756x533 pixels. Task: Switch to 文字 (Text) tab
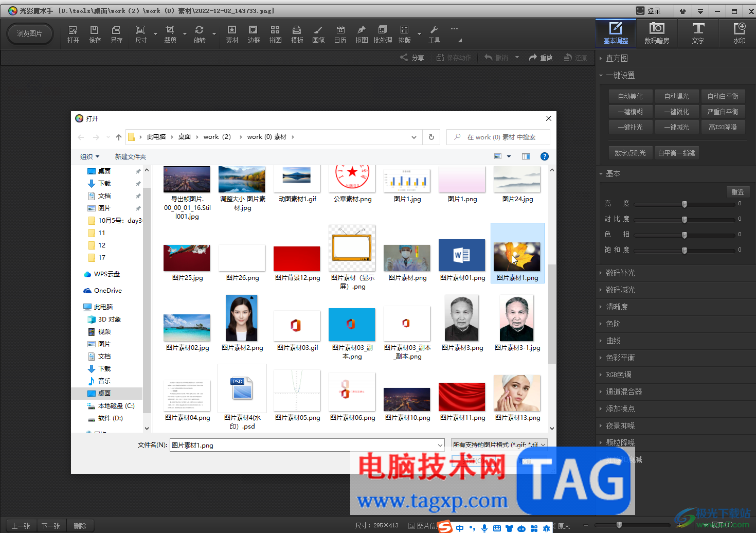point(698,33)
